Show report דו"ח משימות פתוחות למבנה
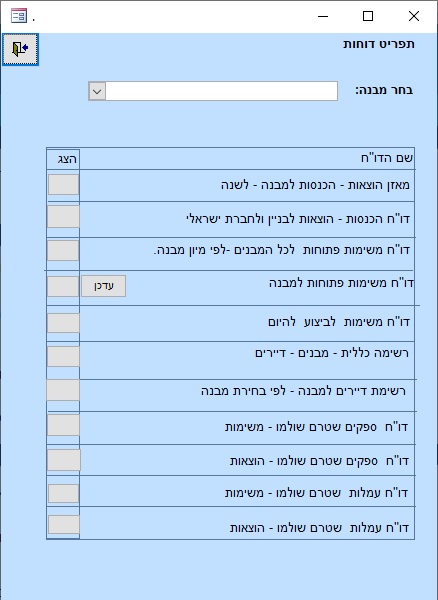 (x=63, y=286)
